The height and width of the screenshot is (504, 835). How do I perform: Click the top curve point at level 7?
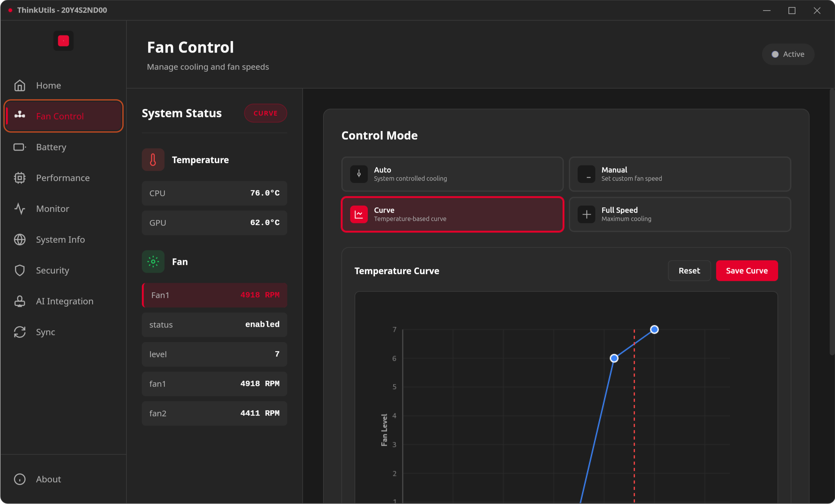point(654,329)
